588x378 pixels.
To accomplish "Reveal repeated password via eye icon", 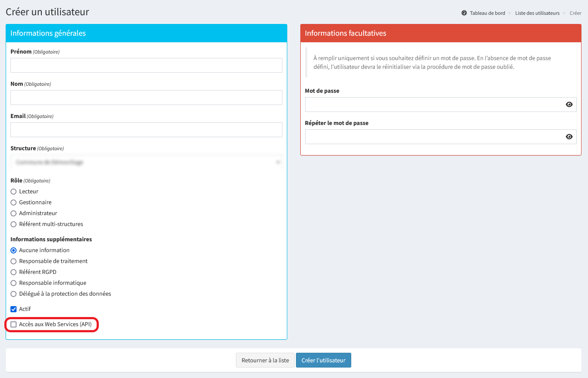I will pos(569,137).
